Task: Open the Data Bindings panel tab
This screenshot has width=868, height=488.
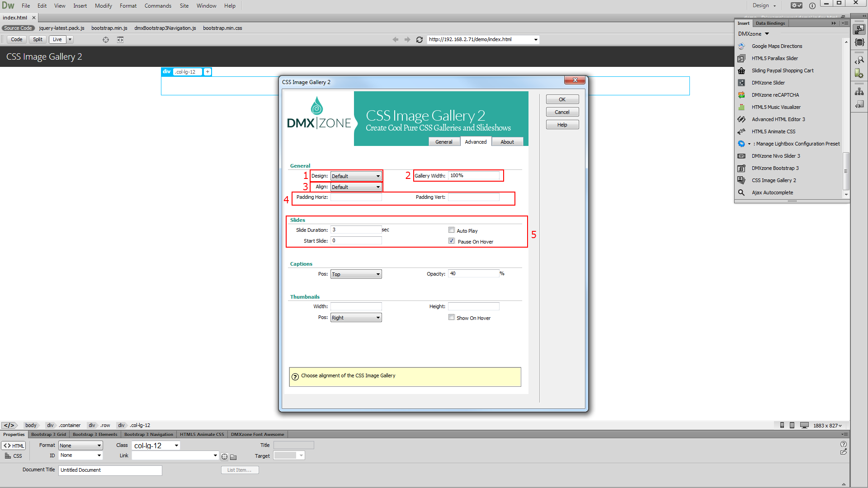Action: point(770,23)
